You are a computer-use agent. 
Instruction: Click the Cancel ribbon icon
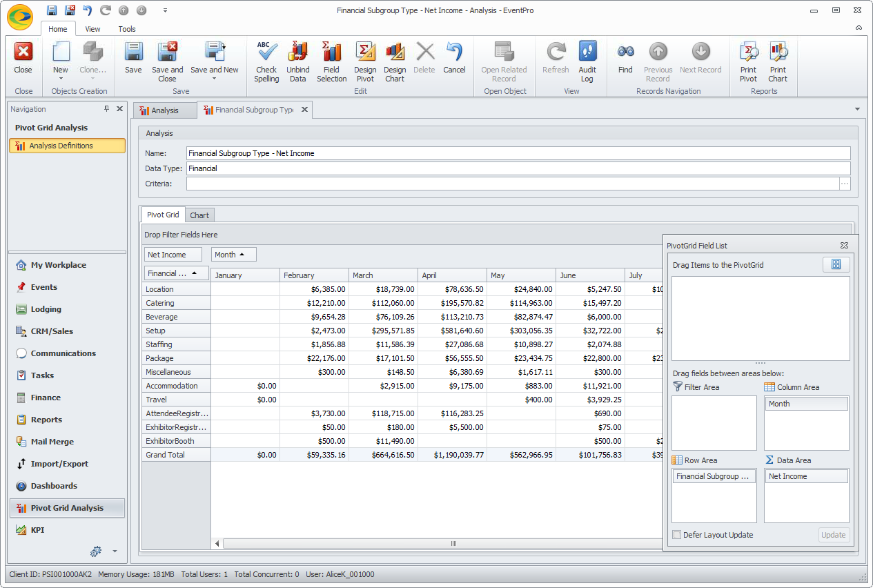coord(454,58)
